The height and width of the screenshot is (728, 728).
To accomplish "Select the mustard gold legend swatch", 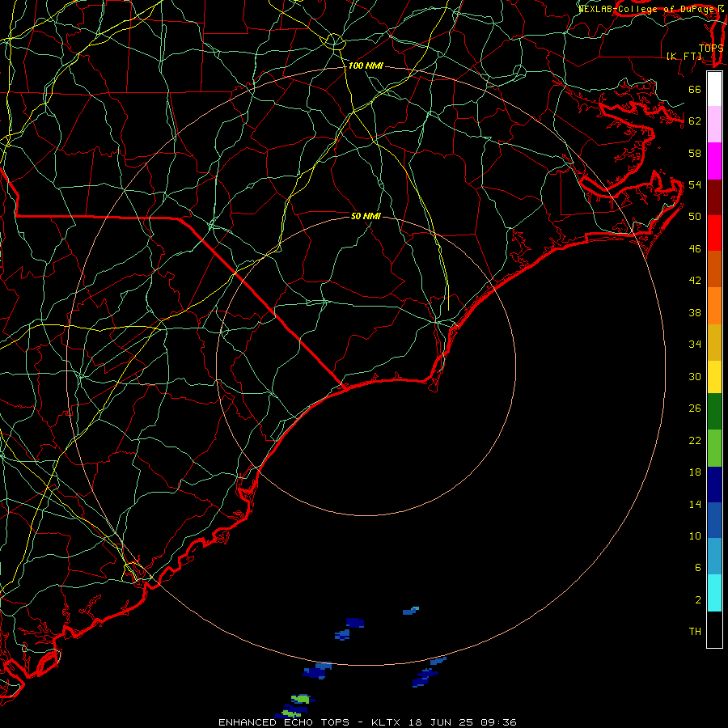I will [714, 342].
